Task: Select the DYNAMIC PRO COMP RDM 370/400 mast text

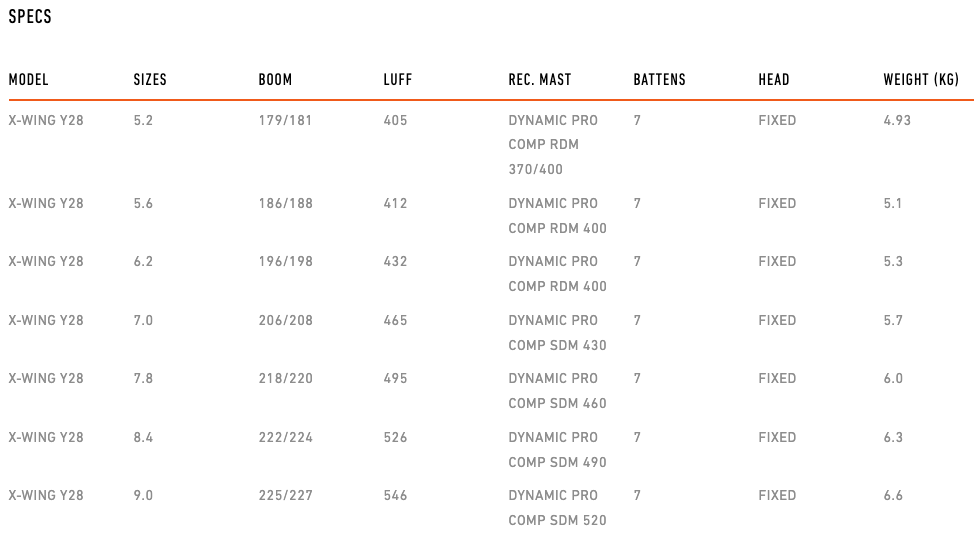Action: click(x=552, y=144)
